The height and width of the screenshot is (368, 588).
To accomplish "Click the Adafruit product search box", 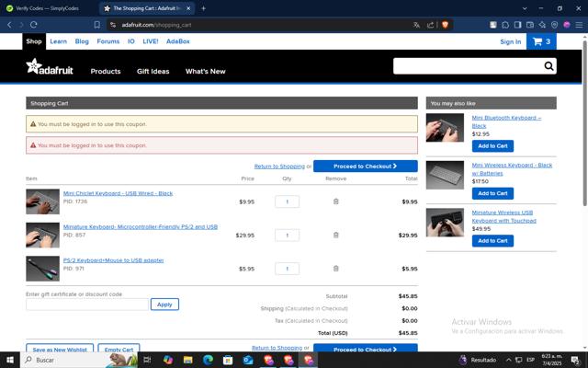I will click(468, 66).
